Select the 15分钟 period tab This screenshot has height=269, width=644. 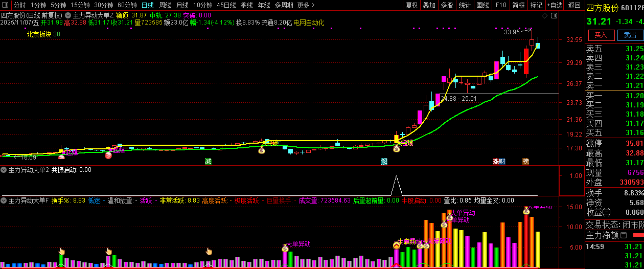point(80,5)
